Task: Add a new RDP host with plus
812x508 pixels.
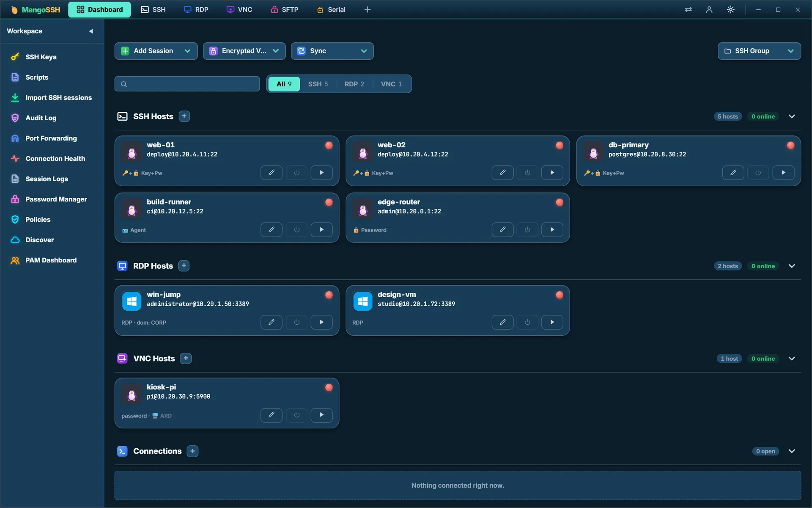Action: pyautogui.click(x=184, y=266)
